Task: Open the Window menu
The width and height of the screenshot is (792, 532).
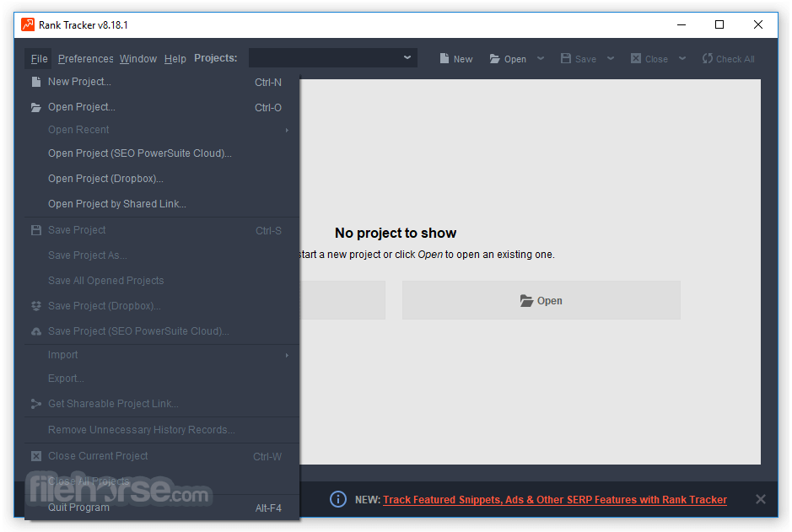Action: (137, 59)
